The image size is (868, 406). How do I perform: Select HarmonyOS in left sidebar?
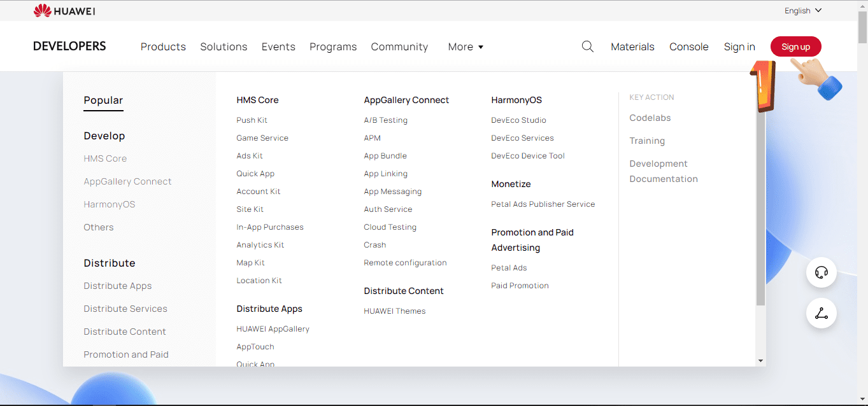110,204
